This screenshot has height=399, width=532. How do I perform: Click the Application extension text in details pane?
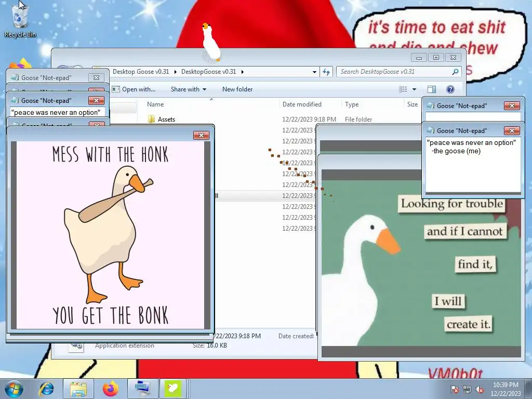pyautogui.click(x=125, y=345)
